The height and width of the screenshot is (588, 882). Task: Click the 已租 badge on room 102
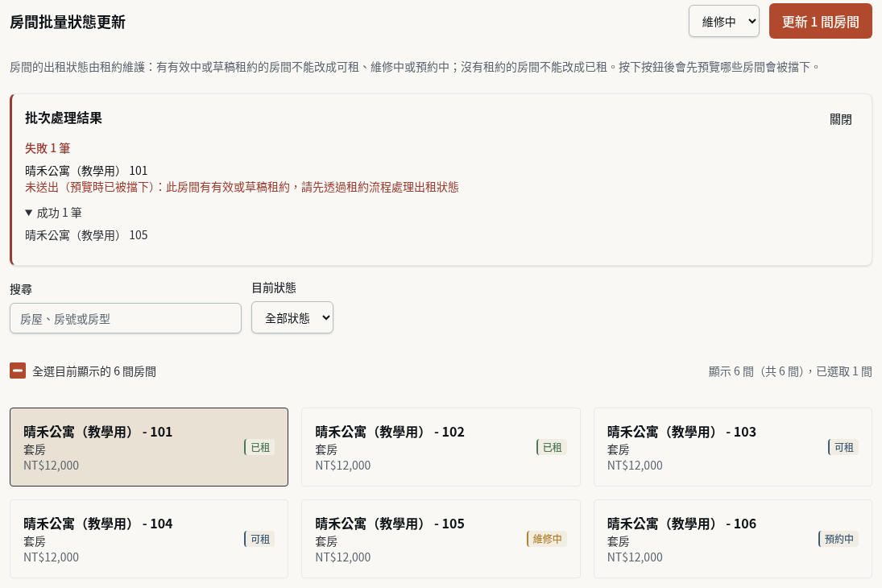(x=551, y=447)
